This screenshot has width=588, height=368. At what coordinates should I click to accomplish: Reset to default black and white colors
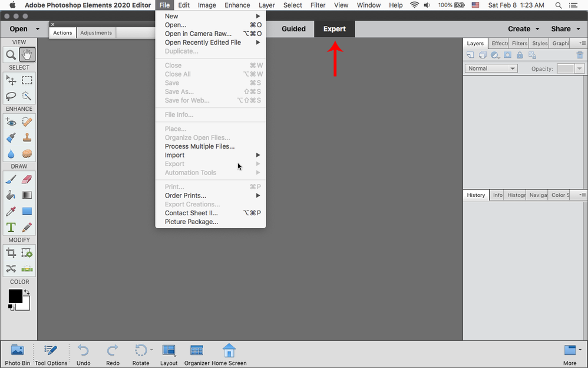(11, 307)
